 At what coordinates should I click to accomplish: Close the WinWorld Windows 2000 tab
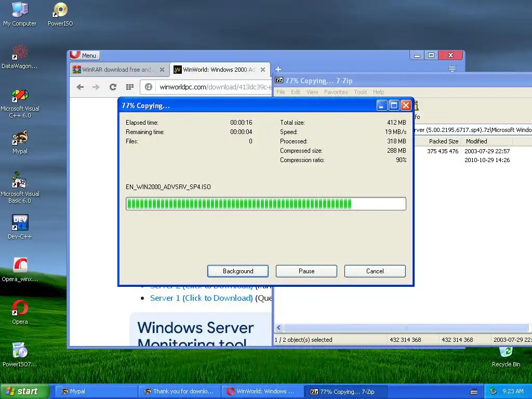[263, 70]
